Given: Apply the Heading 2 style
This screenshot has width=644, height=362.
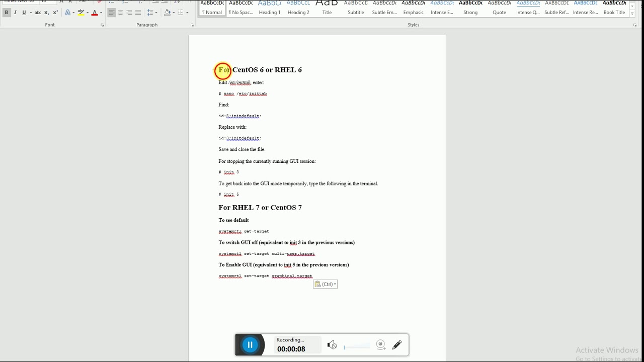Looking at the screenshot, I should pyautogui.click(x=298, y=8).
